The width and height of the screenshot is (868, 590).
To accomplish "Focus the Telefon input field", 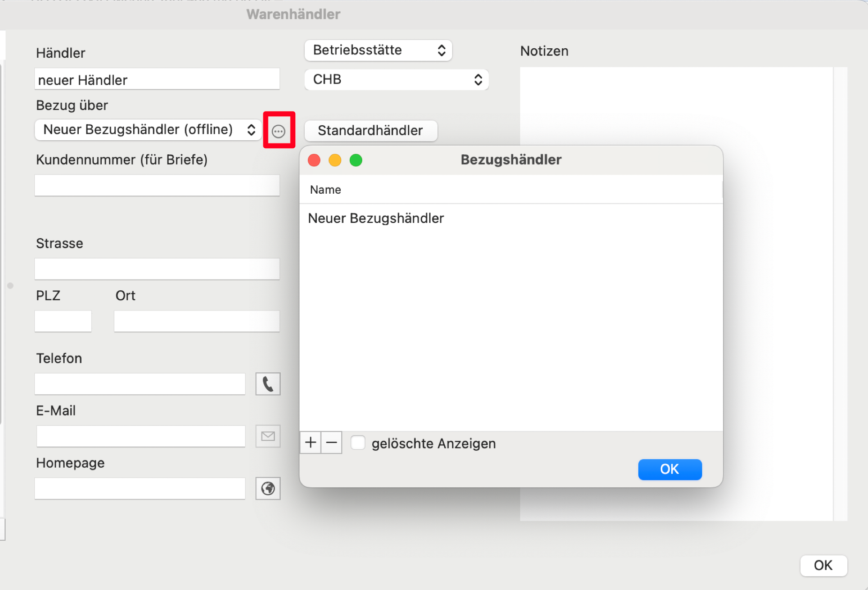I will 140,384.
